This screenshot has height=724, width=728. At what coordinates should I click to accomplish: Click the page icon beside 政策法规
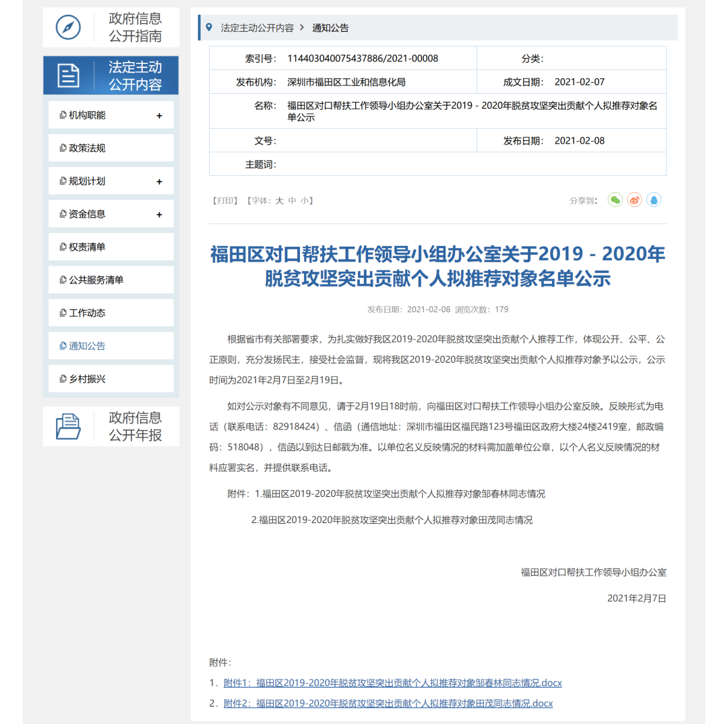tap(63, 148)
